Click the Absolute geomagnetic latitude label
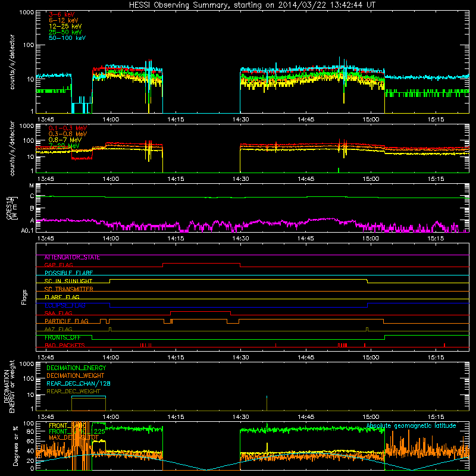The width and height of the screenshot is (476, 476). (411, 426)
